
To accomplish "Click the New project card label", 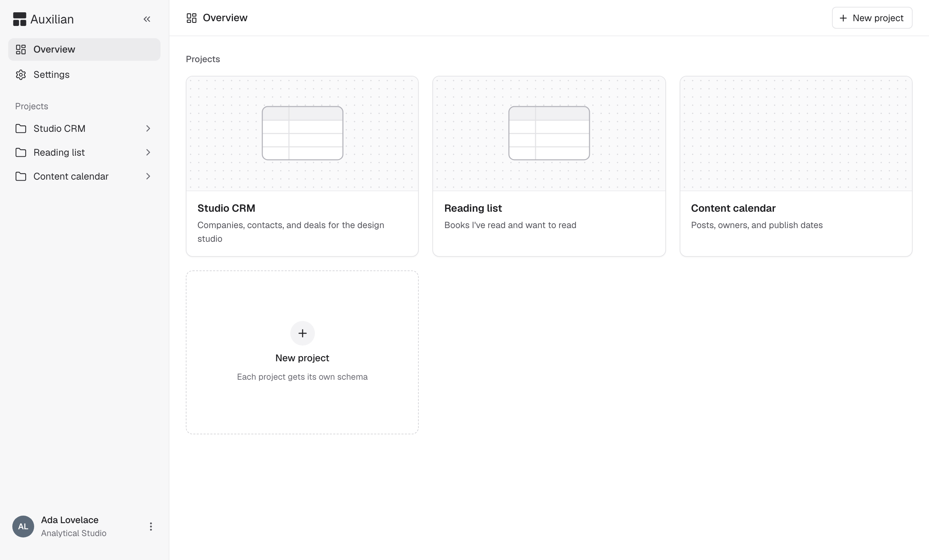I will tap(302, 358).
